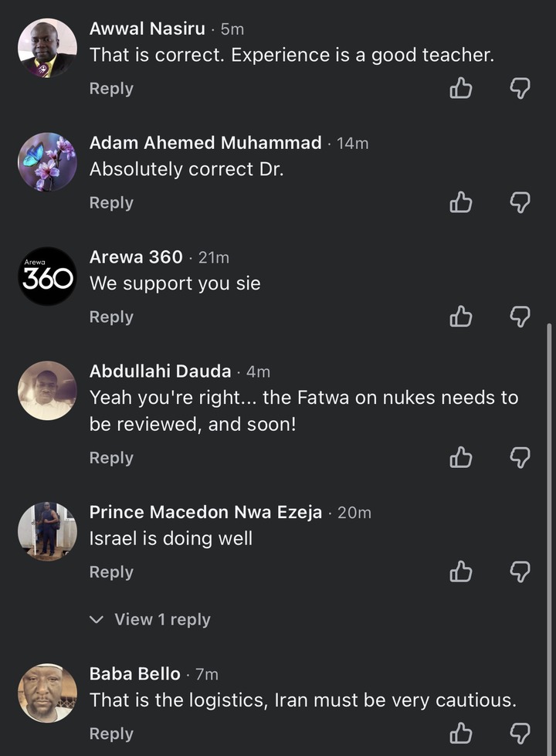Image resolution: width=556 pixels, height=756 pixels.
Task: Open Arewa 360 profile picture
Action: coord(48,276)
